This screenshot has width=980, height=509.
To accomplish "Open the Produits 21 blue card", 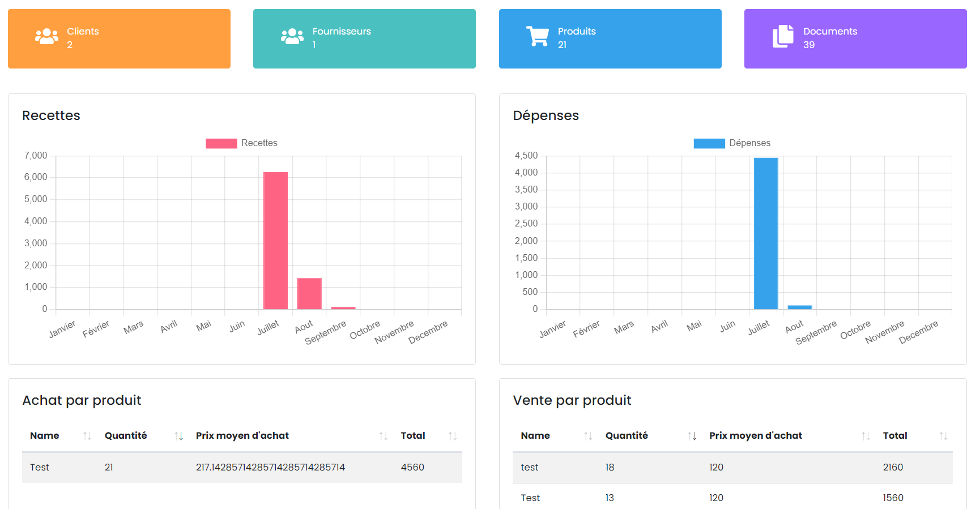I will (610, 39).
